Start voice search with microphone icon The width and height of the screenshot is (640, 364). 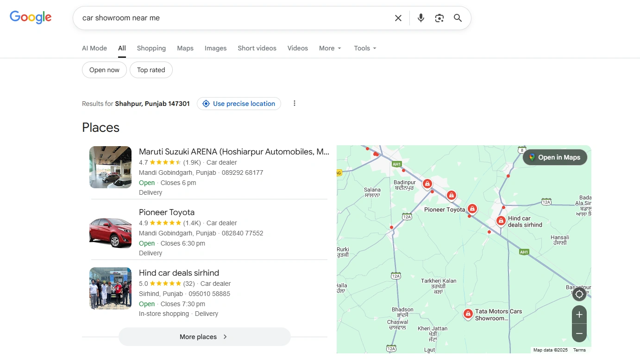[420, 18]
